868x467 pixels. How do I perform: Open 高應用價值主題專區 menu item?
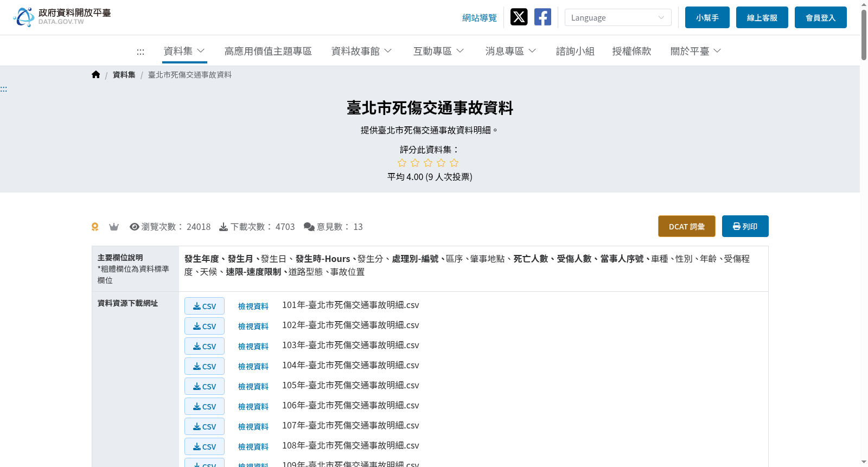point(268,51)
